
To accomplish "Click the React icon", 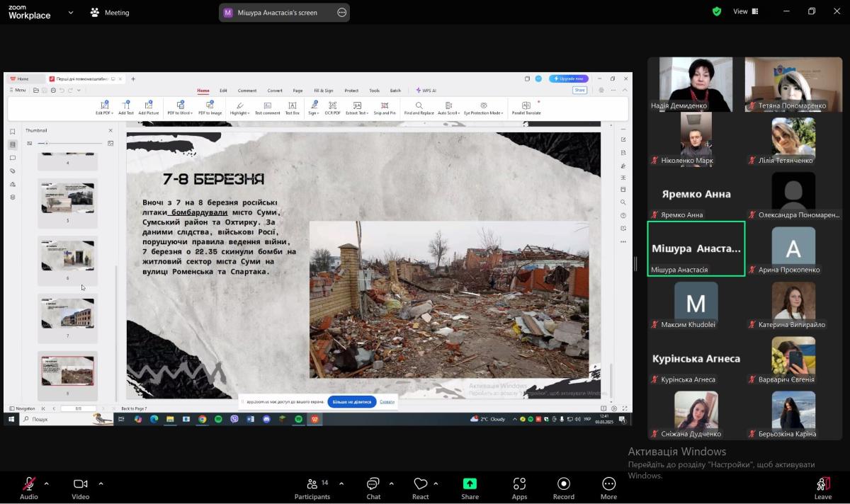I will (421, 487).
